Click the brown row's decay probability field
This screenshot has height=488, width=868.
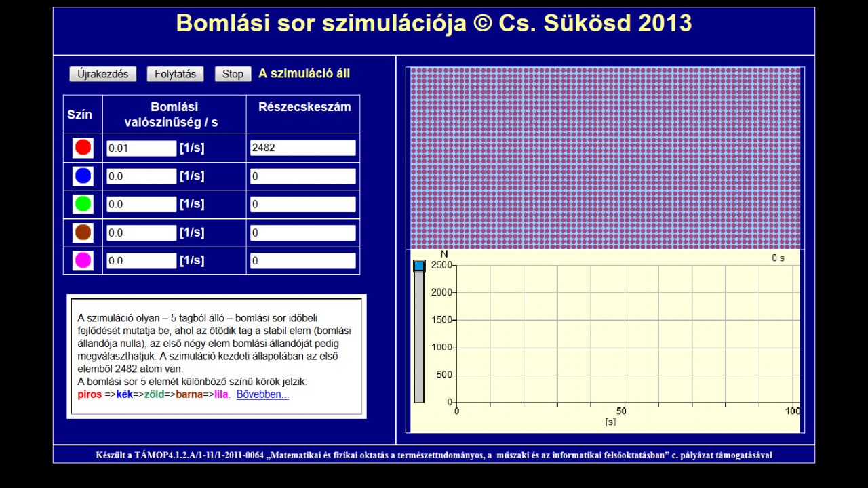pyautogui.click(x=140, y=232)
